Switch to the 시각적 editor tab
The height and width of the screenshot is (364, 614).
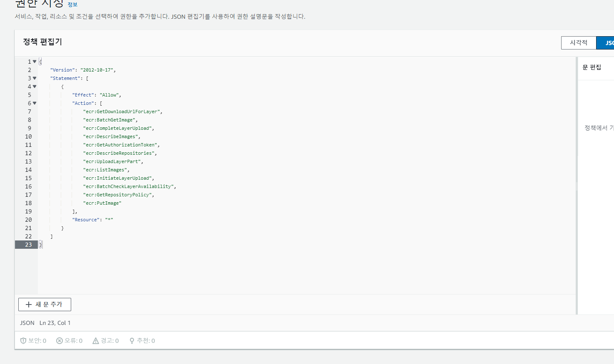(x=579, y=43)
